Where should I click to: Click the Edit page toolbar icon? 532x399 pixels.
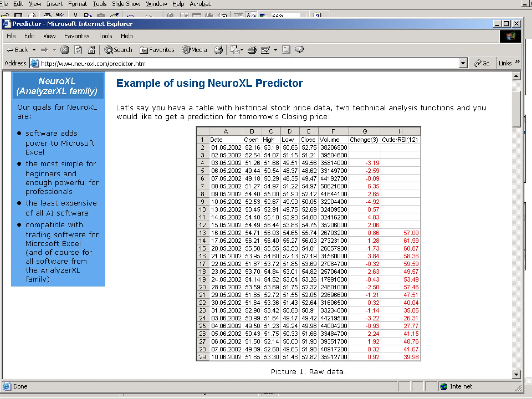click(265, 50)
